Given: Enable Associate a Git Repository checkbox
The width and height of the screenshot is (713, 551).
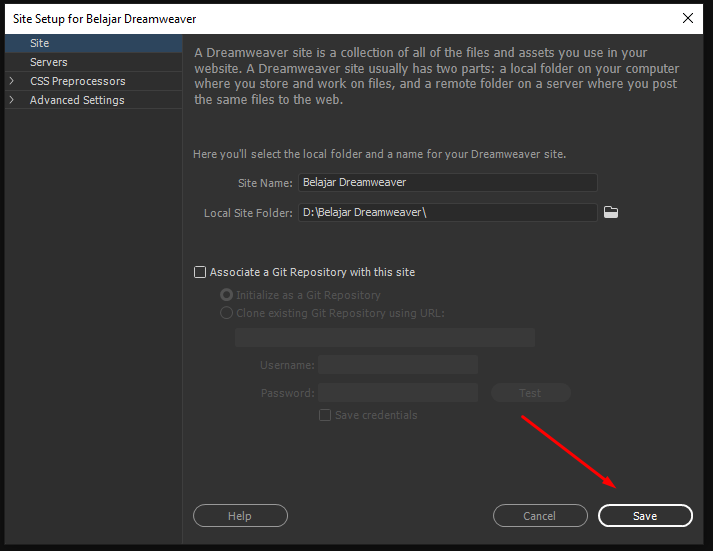Looking at the screenshot, I should click(200, 272).
